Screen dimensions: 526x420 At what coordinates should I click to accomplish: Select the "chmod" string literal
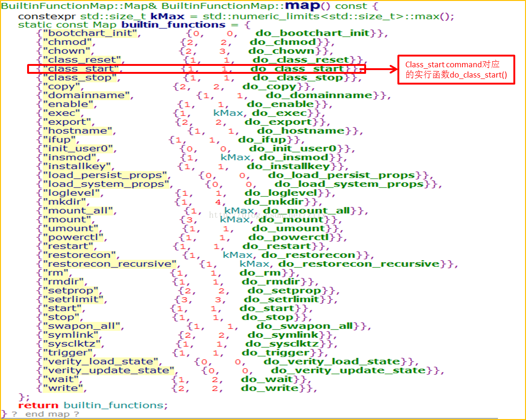(67, 42)
